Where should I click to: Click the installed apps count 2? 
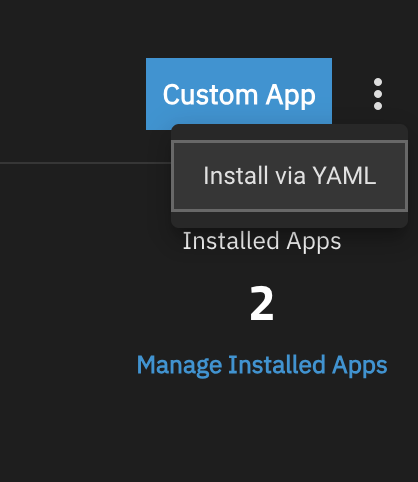262,303
